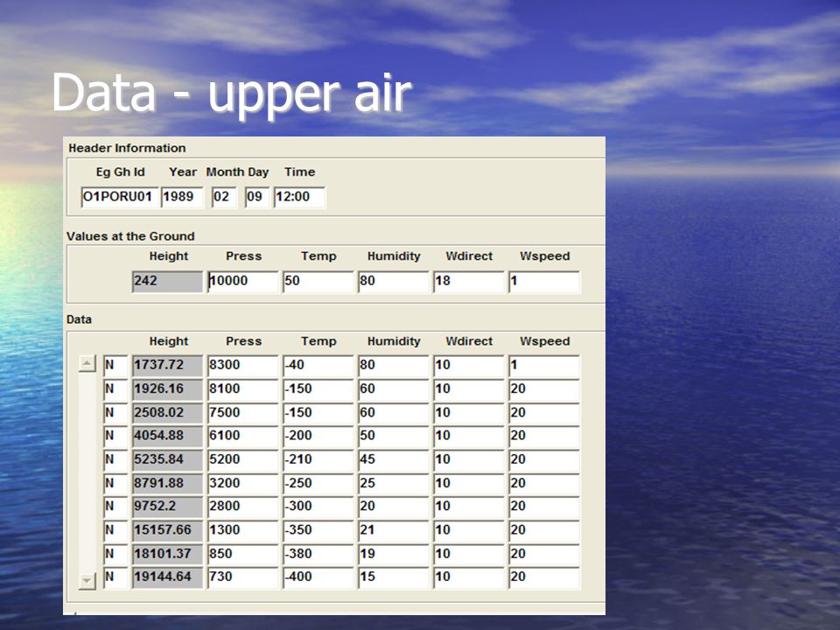The image size is (840, 630).
Task: Select Humidity cell 15
Action: pyautogui.click(x=394, y=577)
